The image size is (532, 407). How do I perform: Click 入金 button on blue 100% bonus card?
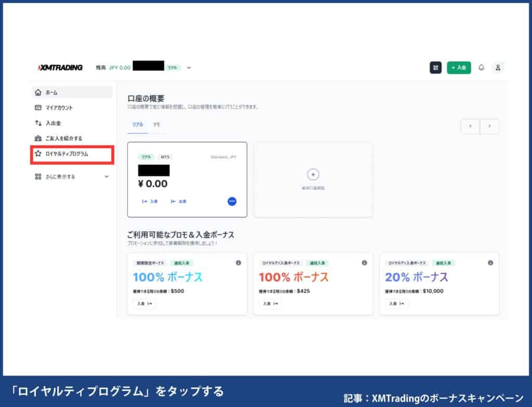(144, 304)
